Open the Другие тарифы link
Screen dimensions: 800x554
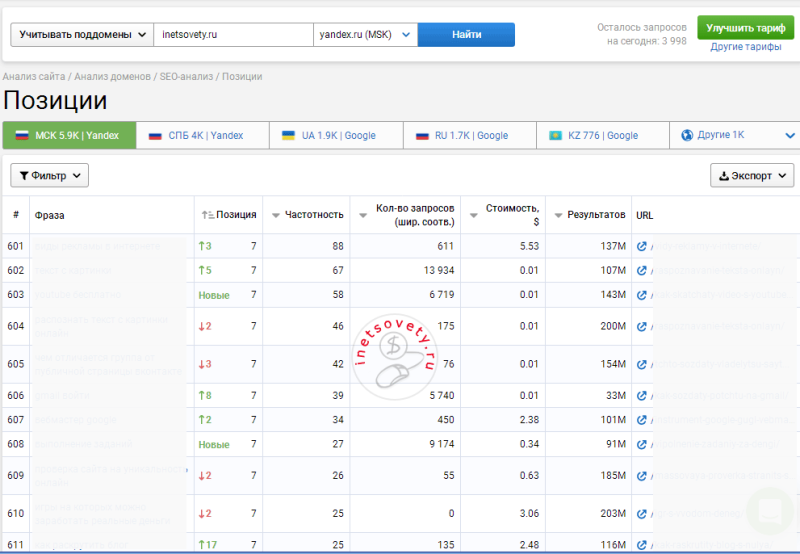(x=745, y=46)
